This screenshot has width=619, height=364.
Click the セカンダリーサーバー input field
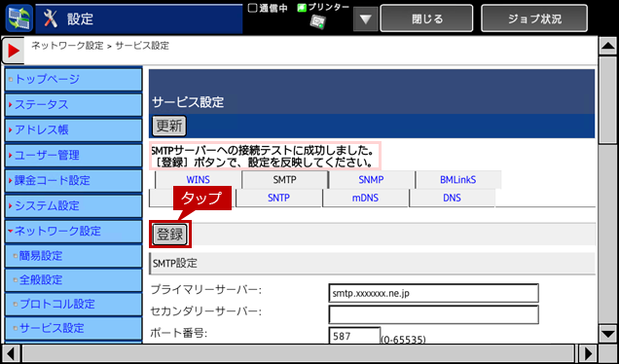tap(433, 314)
